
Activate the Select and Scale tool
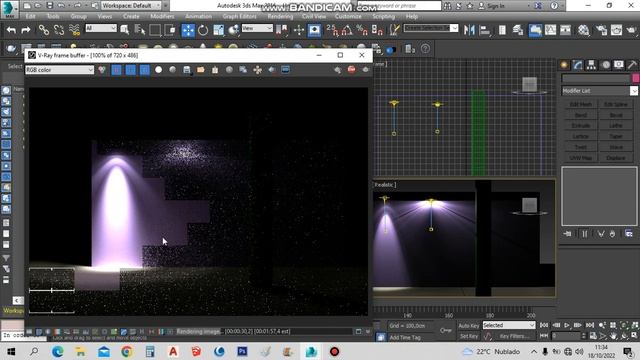pyautogui.click(x=218, y=30)
